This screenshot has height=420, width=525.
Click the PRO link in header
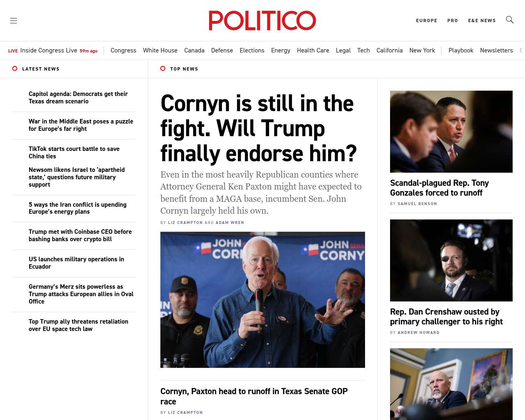coord(453,21)
